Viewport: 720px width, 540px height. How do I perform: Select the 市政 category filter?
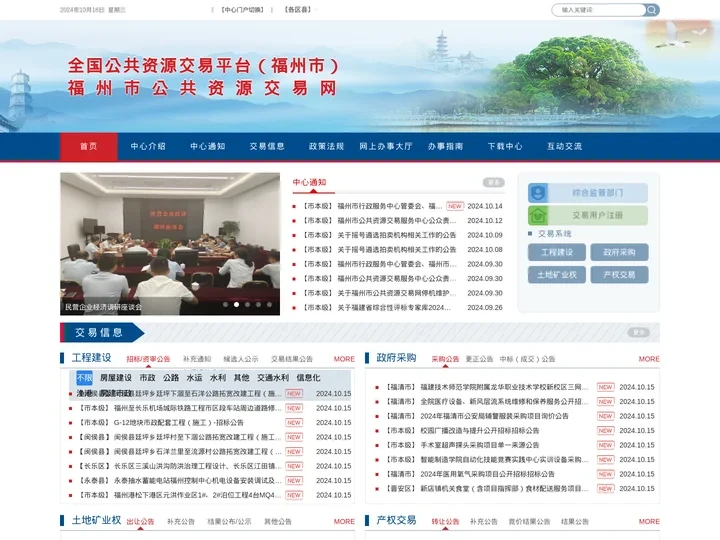pyautogui.click(x=147, y=378)
